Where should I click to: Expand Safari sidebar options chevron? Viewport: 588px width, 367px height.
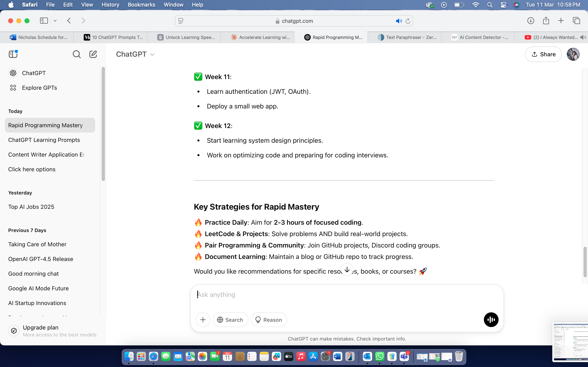click(55, 21)
